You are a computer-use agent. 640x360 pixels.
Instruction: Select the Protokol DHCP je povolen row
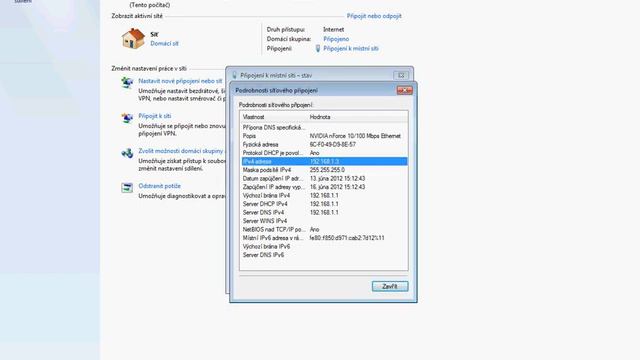click(324, 153)
